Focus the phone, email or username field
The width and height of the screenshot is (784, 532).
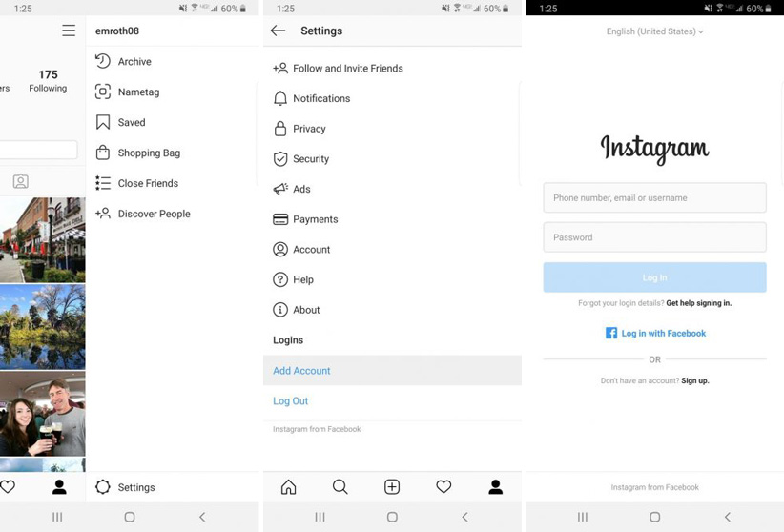pyautogui.click(x=654, y=197)
